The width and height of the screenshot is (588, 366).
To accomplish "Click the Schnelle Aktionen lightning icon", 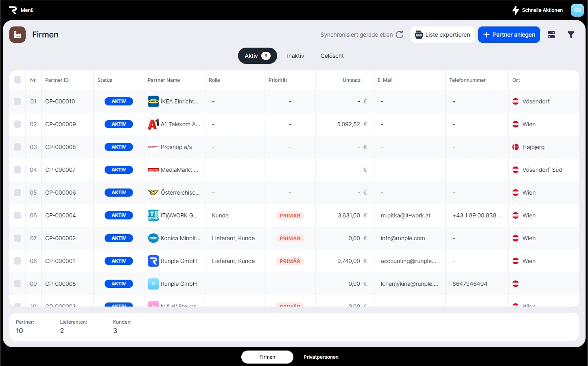I will coord(516,10).
